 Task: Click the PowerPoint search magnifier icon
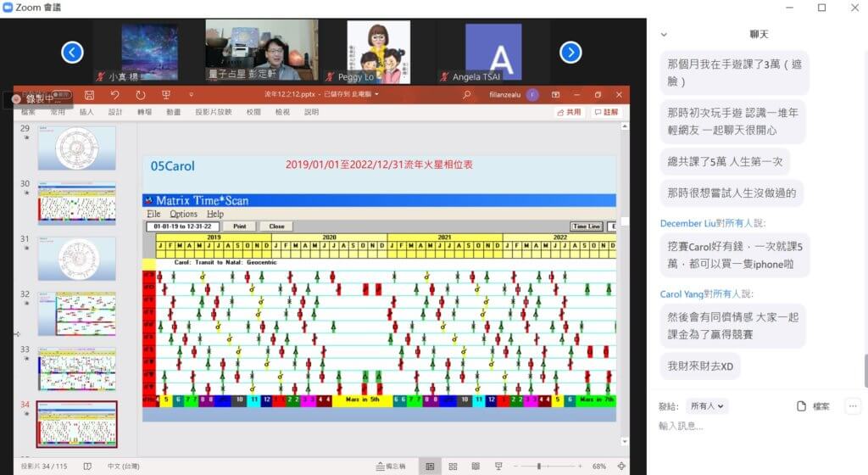coord(467,95)
